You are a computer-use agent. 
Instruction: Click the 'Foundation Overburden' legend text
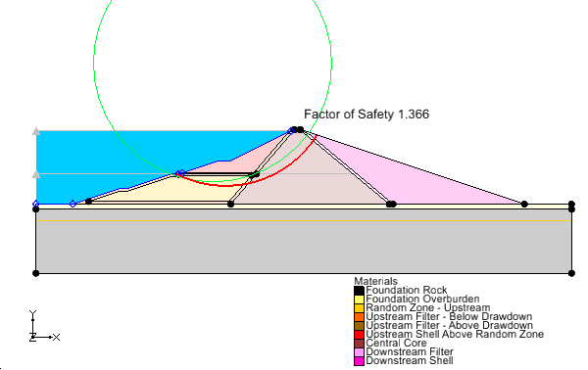click(422, 300)
